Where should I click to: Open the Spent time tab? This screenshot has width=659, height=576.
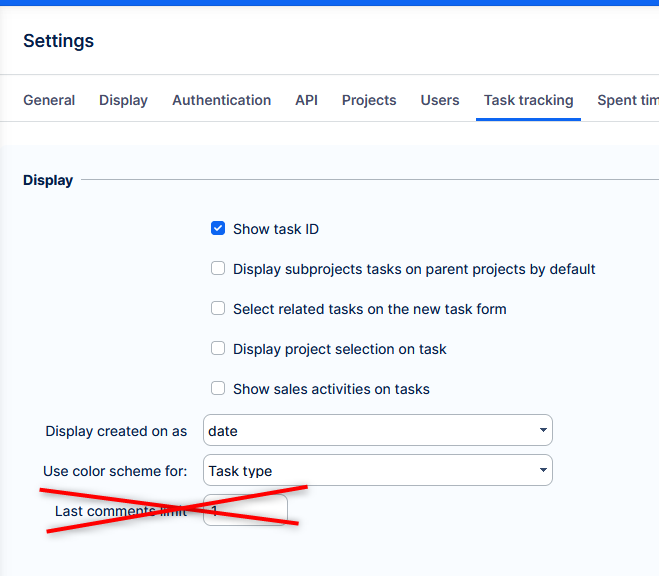(627, 100)
